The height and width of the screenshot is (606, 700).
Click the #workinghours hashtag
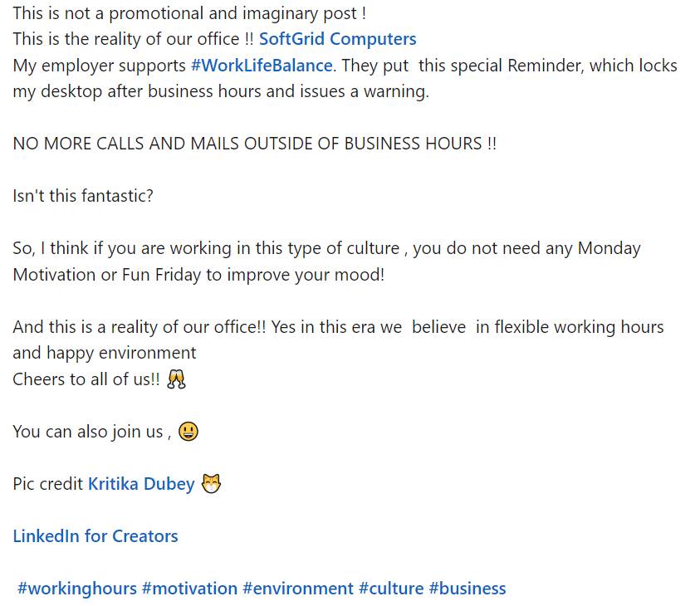coord(76,589)
